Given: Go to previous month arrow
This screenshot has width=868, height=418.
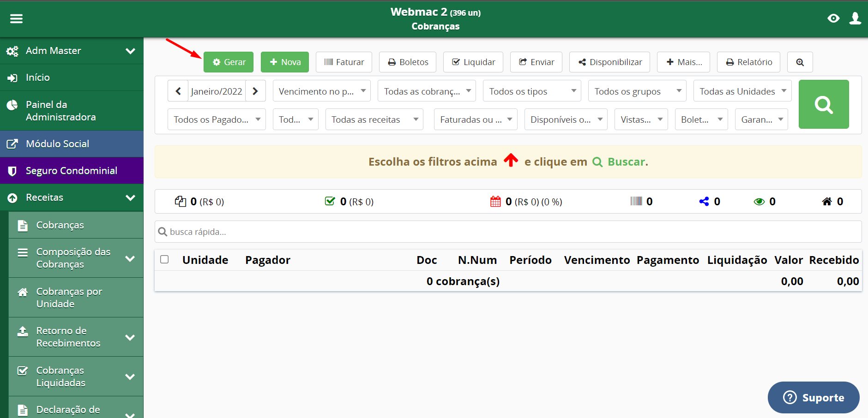Looking at the screenshot, I should click(x=178, y=91).
